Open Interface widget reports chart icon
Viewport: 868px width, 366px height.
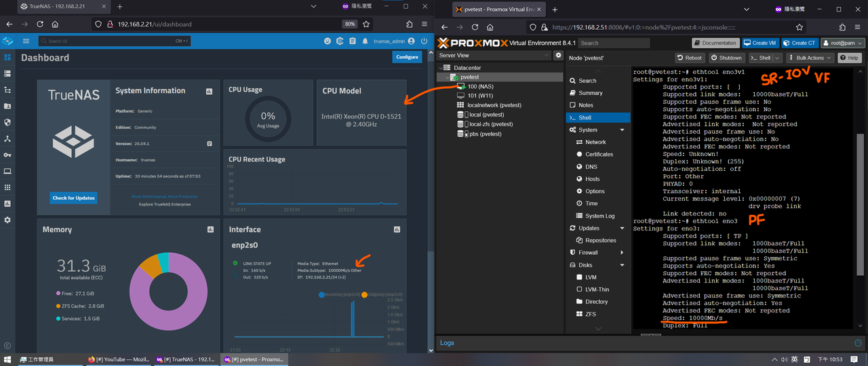pyautogui.click(x=397, y=229)
